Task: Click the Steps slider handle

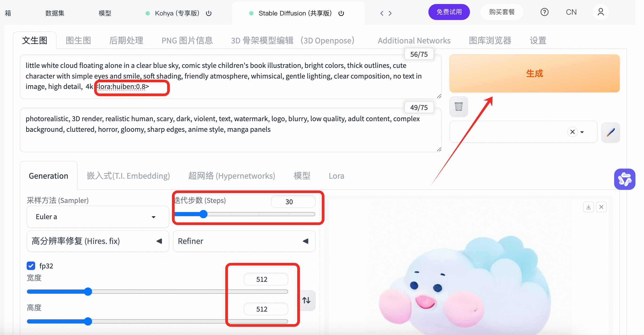Action: pos(203,214)
